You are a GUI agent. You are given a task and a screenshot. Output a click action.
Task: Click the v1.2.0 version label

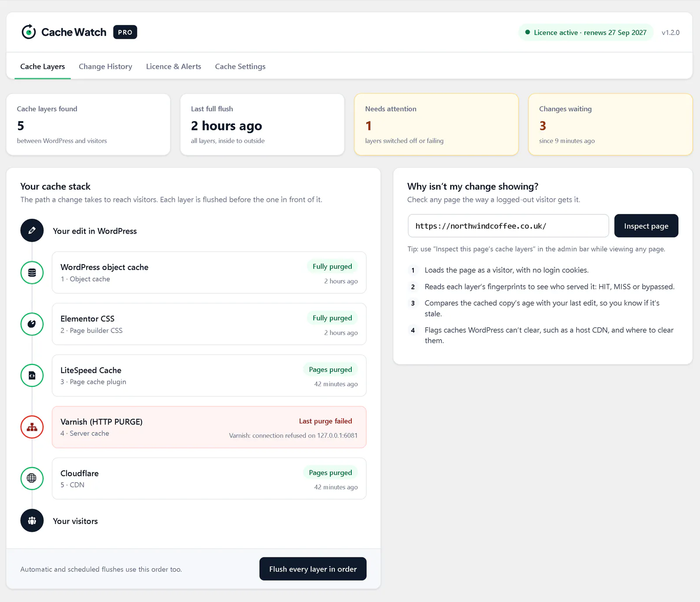pos(671,32)
